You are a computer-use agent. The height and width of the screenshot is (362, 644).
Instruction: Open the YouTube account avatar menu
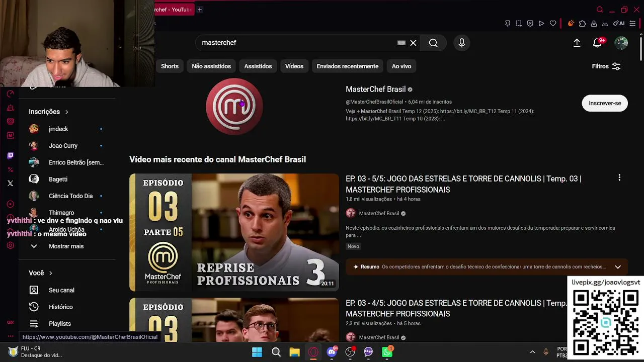click(621, 43)
